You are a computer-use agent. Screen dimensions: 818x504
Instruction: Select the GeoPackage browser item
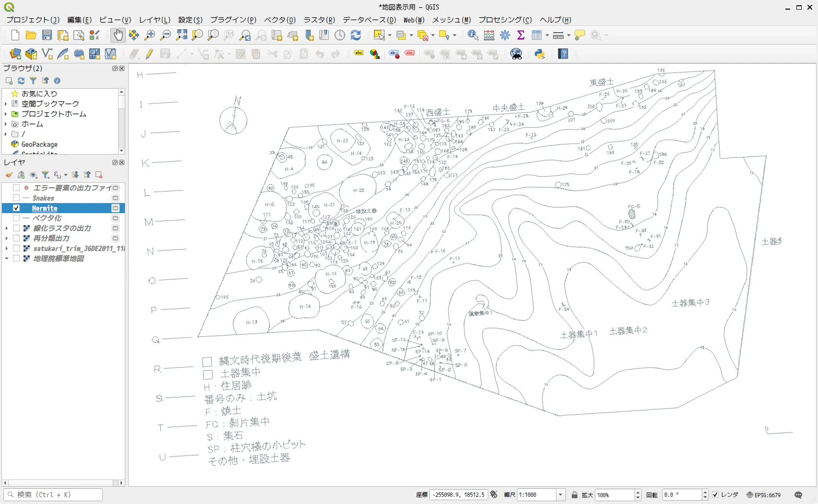[39, 144]
